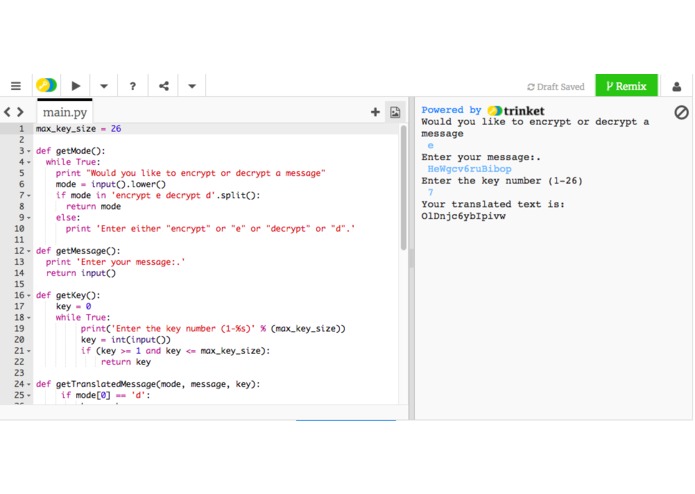Click 'Enter your message:.' console output

481,157
